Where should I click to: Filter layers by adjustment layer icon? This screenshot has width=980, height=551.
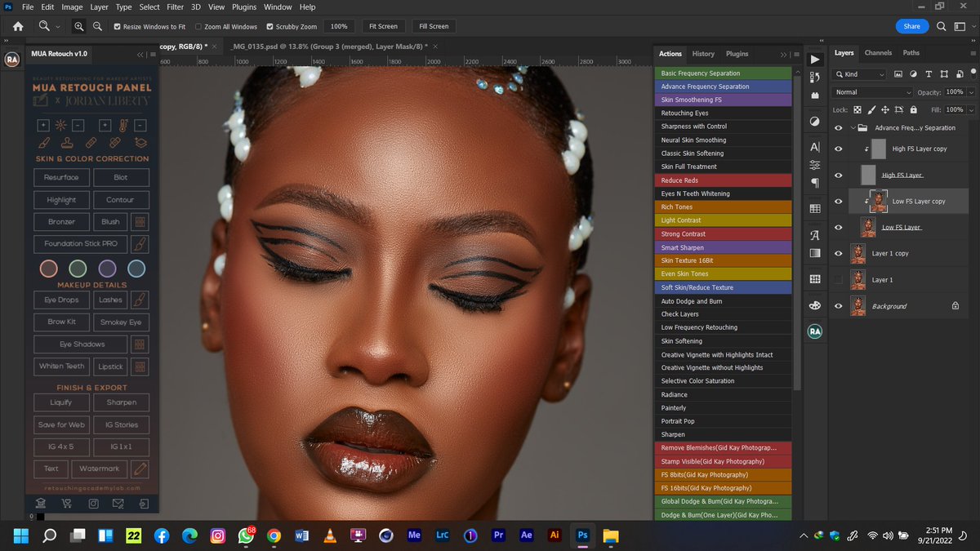[x=914, y=74]
